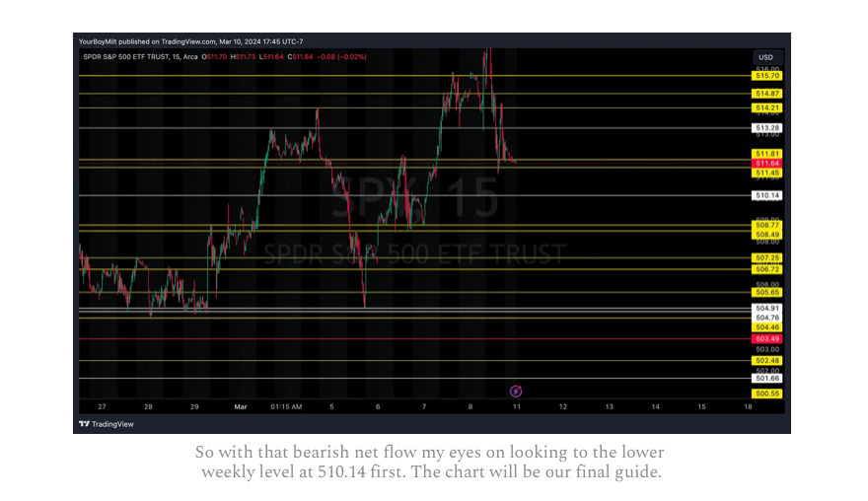The image size is (868, 501).
Task: Select the 514.87 price level label
Action: click(766, 94)
